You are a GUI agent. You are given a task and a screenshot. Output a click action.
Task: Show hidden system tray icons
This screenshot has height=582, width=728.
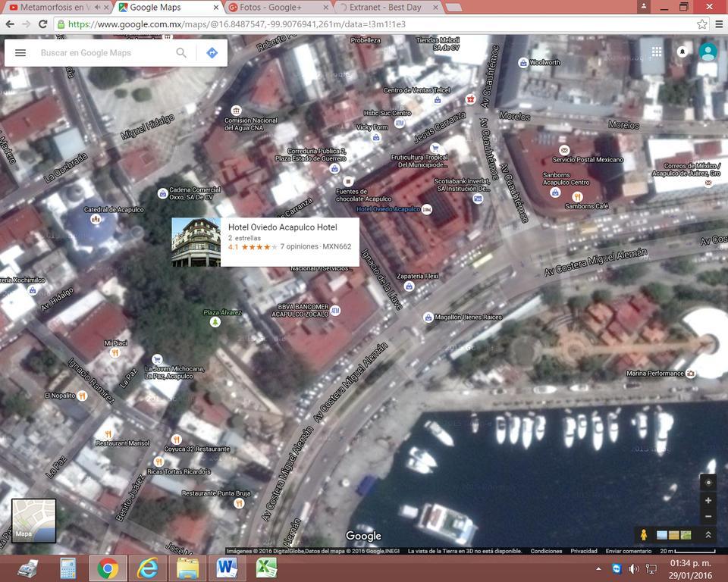pos(598,568)
